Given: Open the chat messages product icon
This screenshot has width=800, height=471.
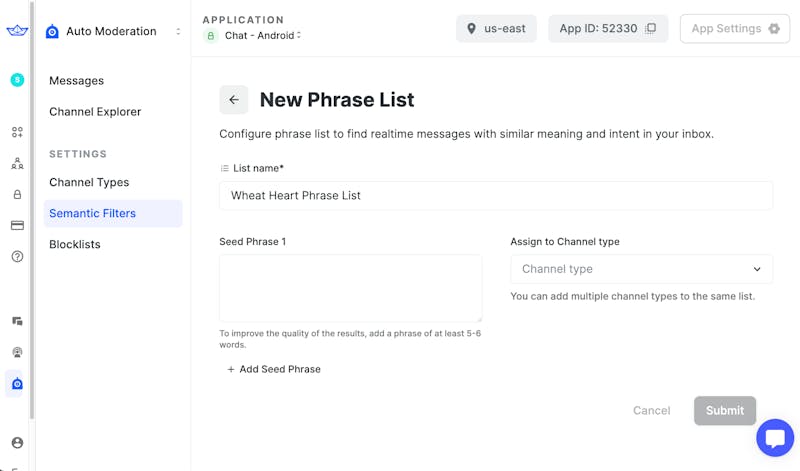Looking at the screenshot, I should tap(17, 321).
